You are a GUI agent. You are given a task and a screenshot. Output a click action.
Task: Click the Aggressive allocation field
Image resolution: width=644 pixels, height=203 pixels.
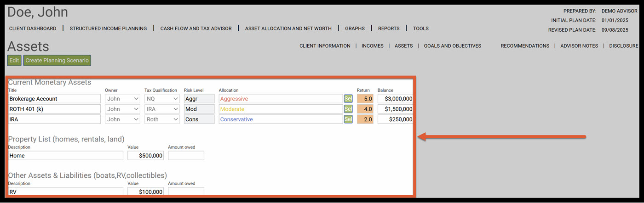tap(281, 99)
